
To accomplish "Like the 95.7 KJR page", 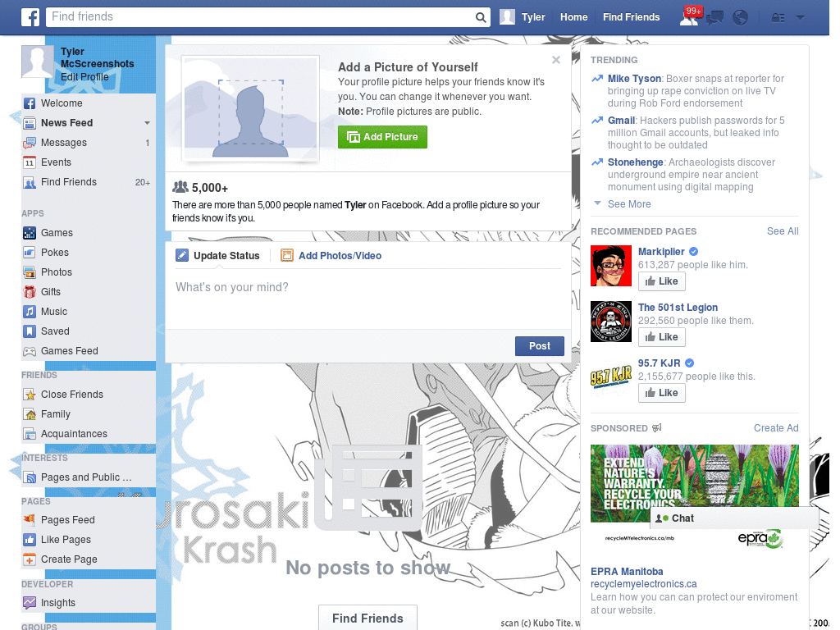I will coord(662,393).
